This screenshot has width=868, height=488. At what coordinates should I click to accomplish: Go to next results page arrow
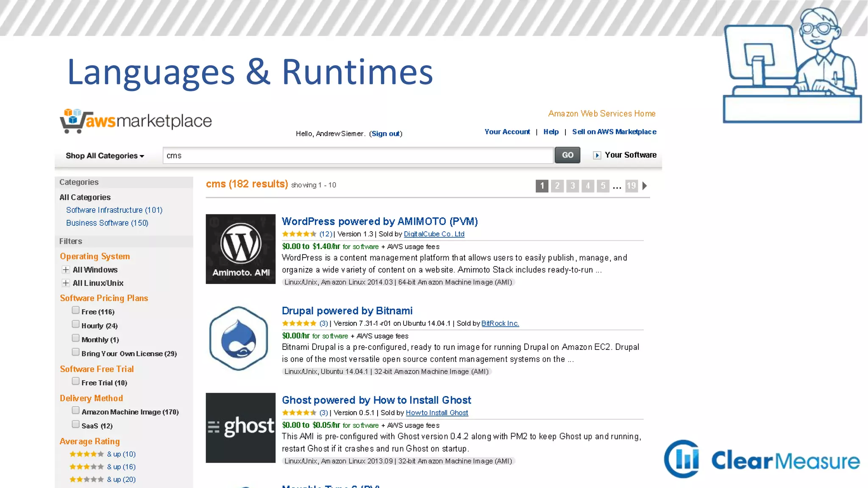(645, 186)
